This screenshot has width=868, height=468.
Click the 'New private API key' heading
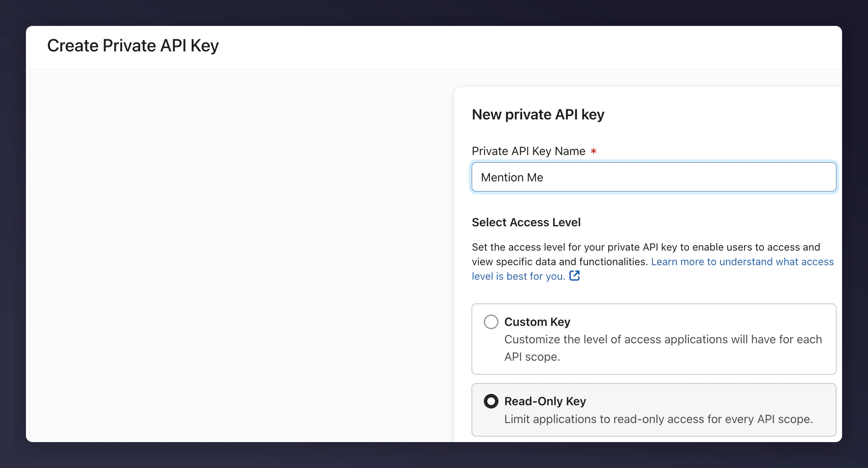(x=538, y=115)
